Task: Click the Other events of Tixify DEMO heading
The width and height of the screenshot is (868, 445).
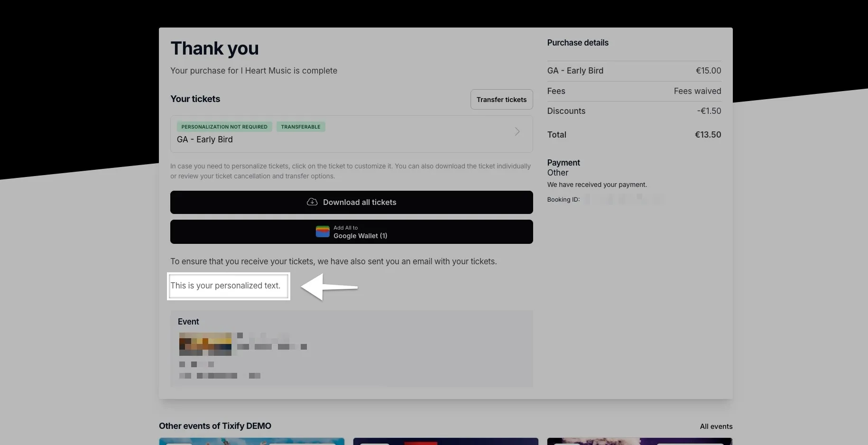Action: coord(215,426)
